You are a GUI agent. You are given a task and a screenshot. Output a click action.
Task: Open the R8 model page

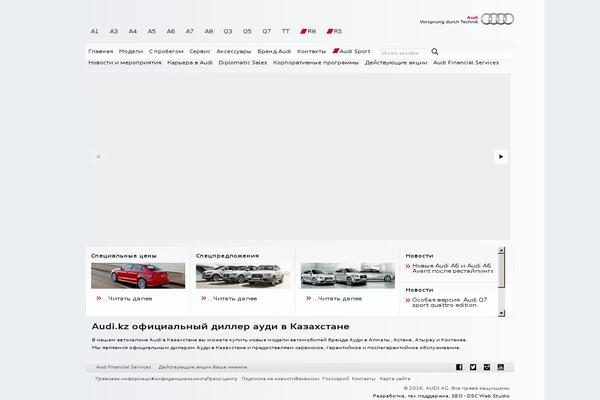pos(308,31)
